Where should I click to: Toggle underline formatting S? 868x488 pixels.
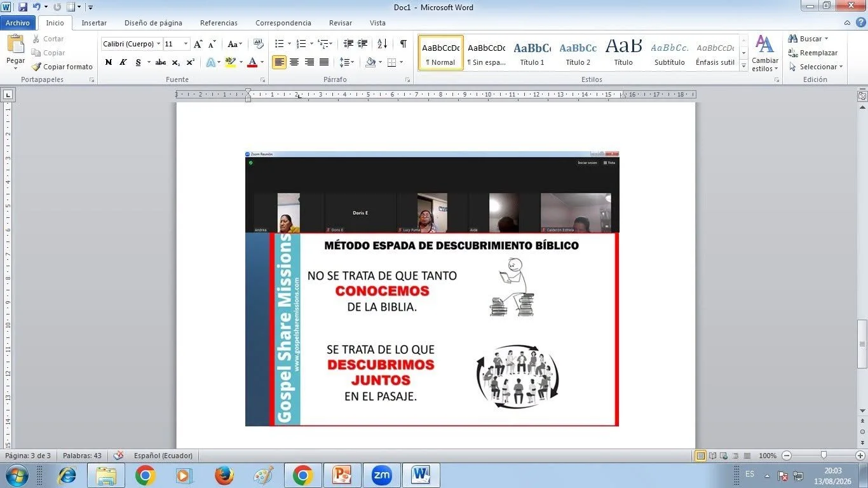pos(137,62)
